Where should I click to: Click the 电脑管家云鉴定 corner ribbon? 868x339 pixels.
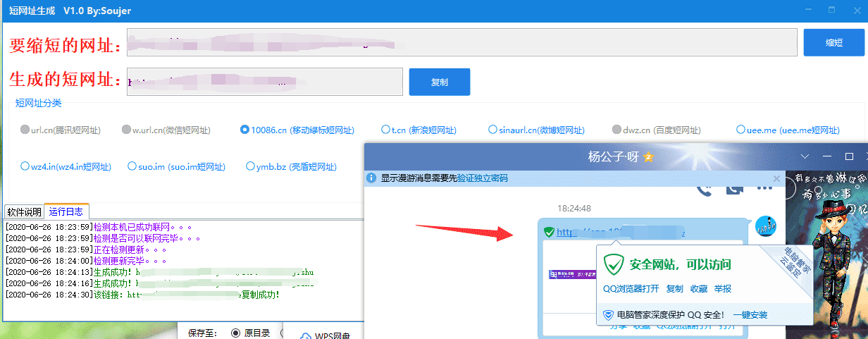click(x=791, y=266)
